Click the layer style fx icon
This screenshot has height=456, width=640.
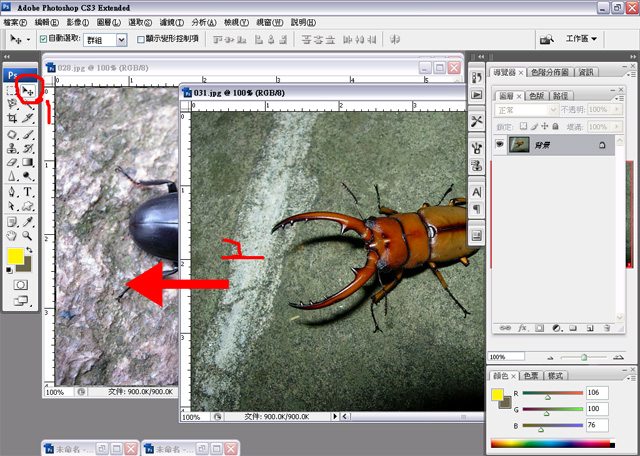pyautogui.click(x=522, y=327)
